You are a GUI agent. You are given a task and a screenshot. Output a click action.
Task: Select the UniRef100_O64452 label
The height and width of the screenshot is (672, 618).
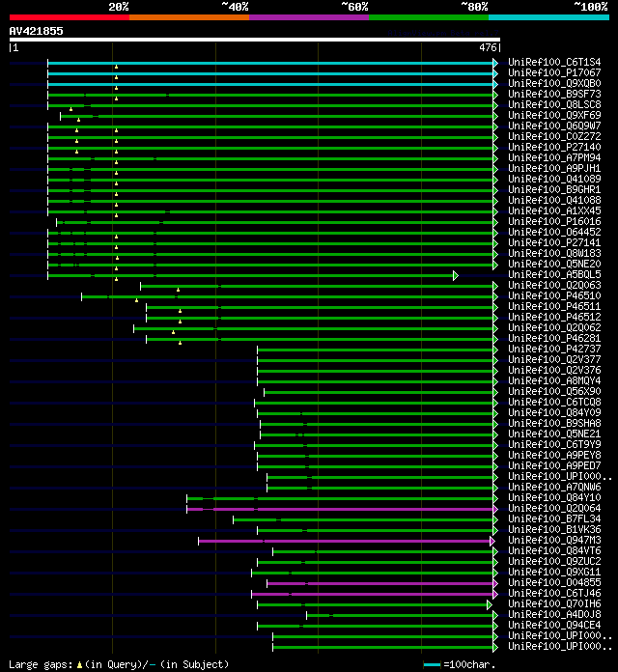pos(554,233)
